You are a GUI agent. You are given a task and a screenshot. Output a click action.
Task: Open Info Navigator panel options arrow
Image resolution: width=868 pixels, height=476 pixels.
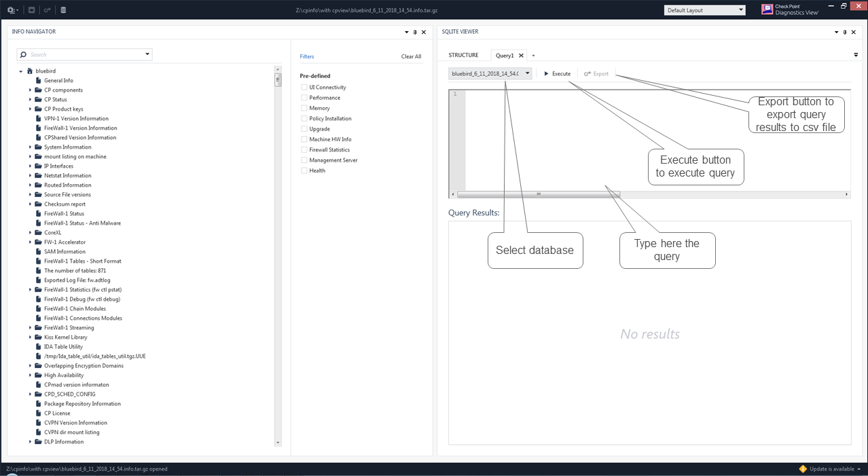407,32
